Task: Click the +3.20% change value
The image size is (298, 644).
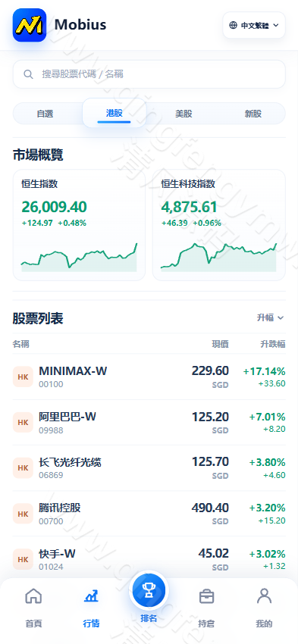Action: pos(267,508)
